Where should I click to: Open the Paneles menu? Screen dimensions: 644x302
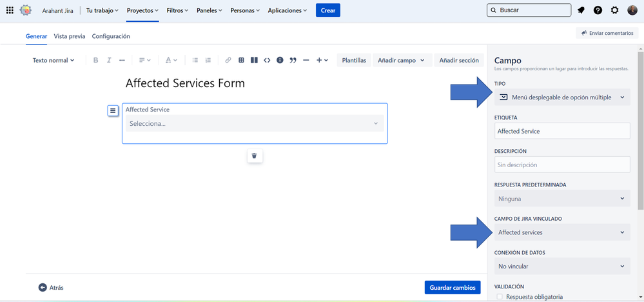[210, 10]
